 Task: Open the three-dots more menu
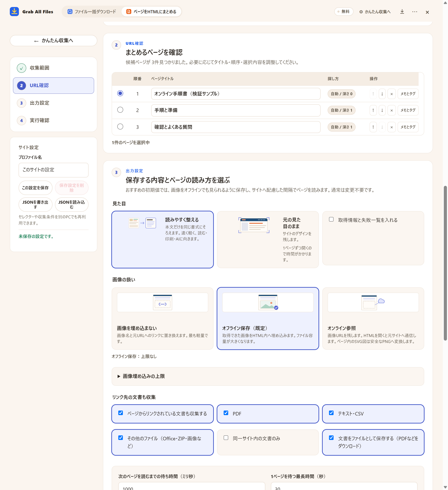click(x=415, y=12)
